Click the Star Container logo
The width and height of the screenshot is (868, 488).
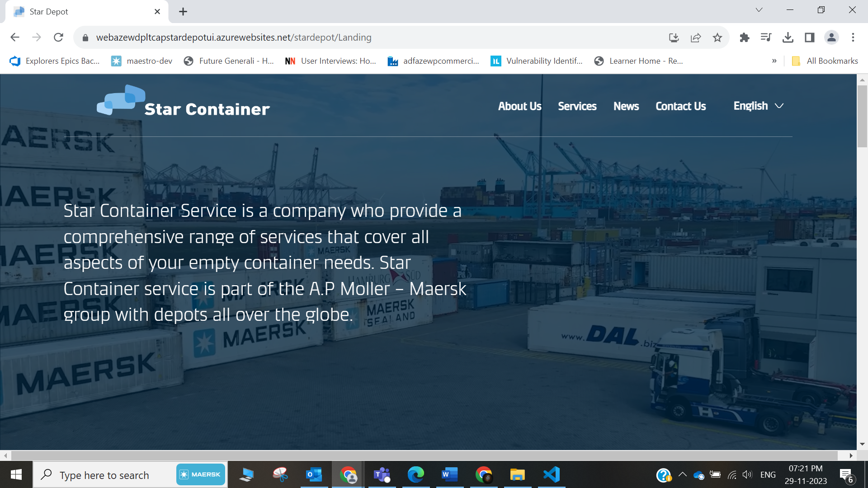coord(183,101)
